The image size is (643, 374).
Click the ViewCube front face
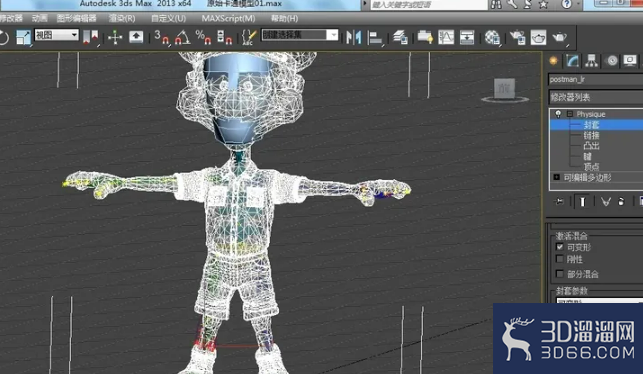click(504, 88)
